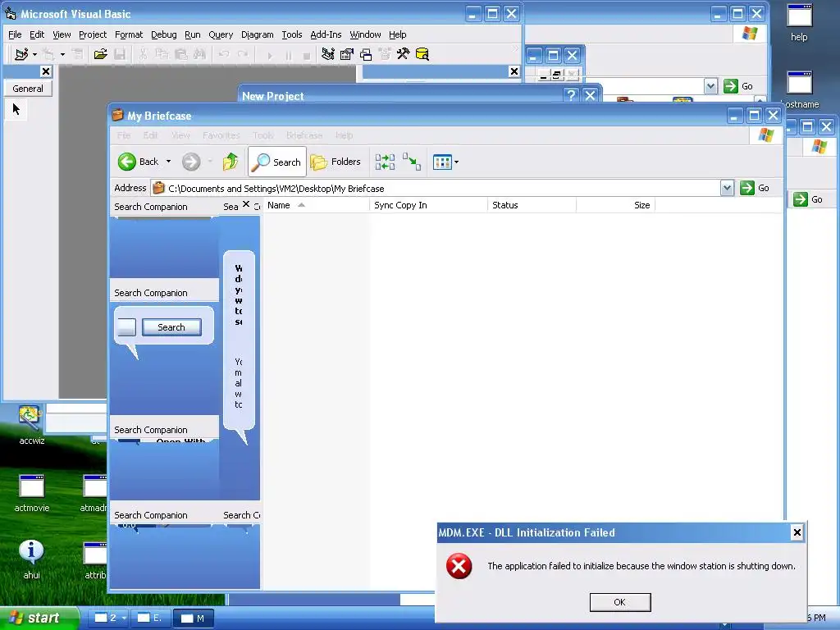Click the Menu Editor icon in Visual Basic toolbar

pos(78,54)
